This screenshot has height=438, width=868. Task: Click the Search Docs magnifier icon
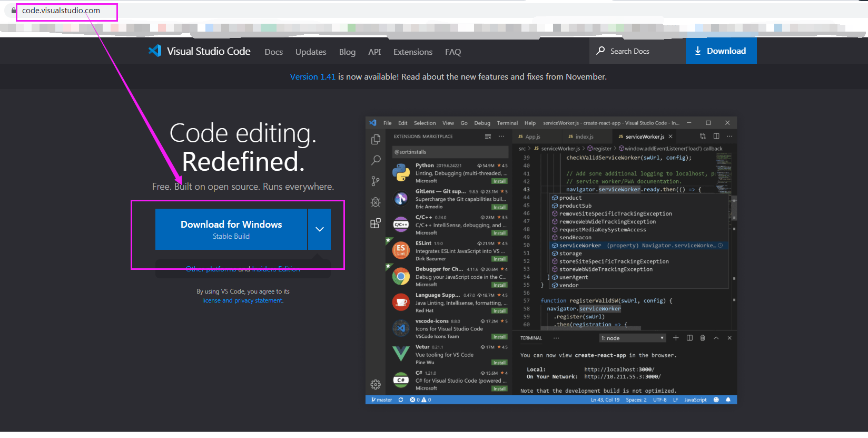(600, 51)
